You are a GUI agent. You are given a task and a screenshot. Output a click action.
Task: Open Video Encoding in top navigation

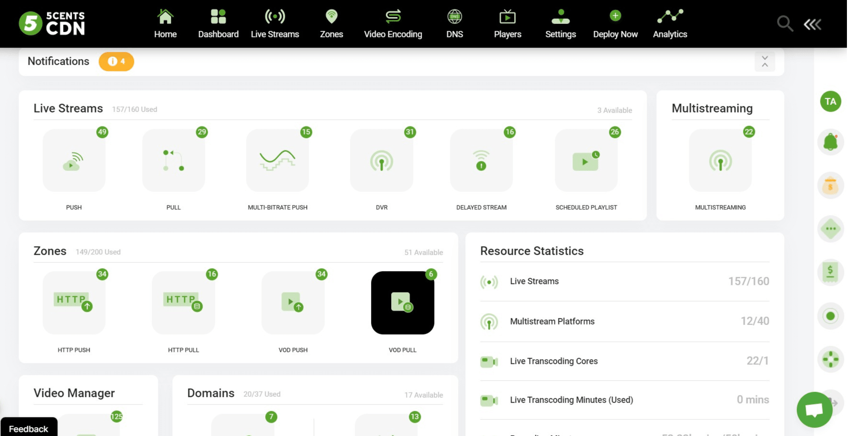pos(393,24)
